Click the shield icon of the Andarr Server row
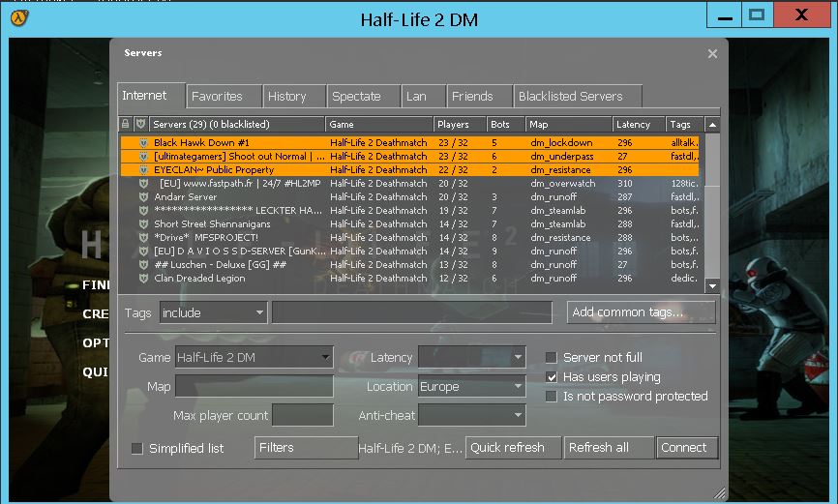This screenshot has width=838, height=504. [143, 196]
